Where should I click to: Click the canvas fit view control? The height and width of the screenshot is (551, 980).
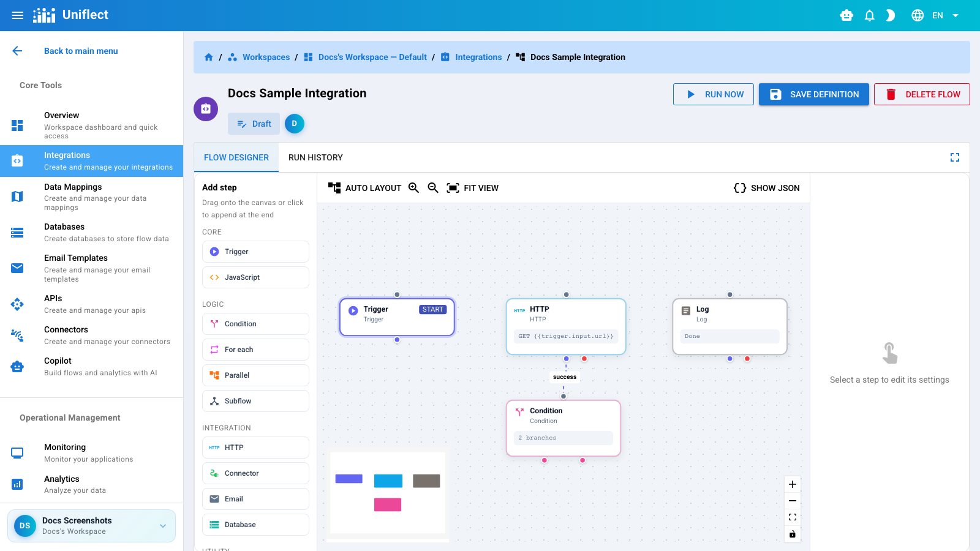tap(793, 517)
